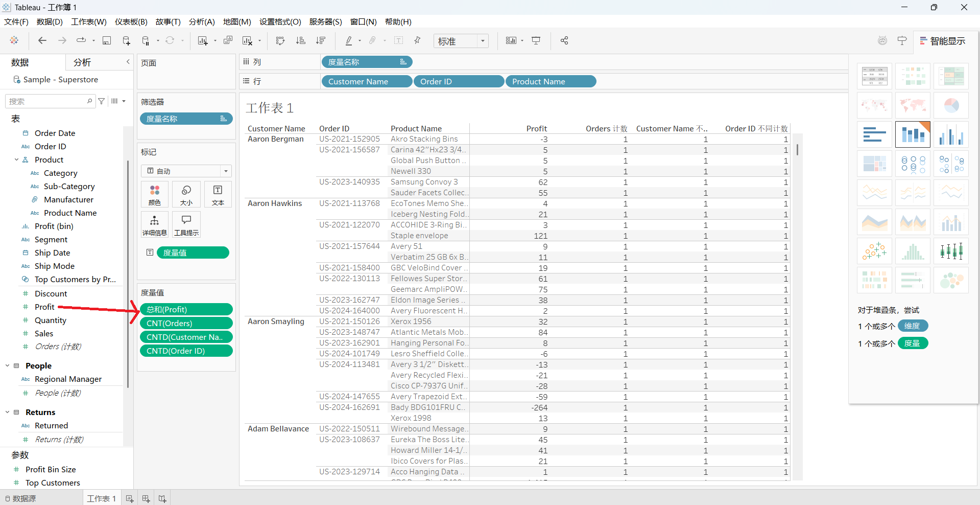Click the CNT(Orders) measure pill

click(x=186, y=323)
